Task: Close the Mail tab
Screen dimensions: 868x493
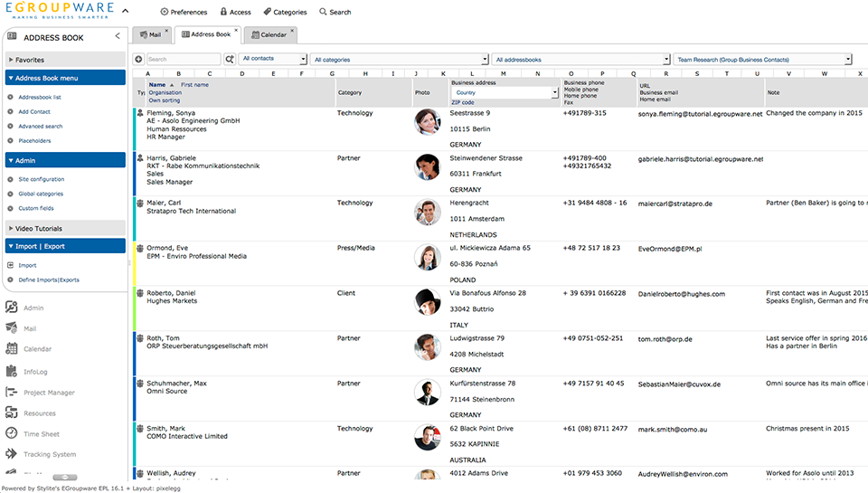Action: 165,31
